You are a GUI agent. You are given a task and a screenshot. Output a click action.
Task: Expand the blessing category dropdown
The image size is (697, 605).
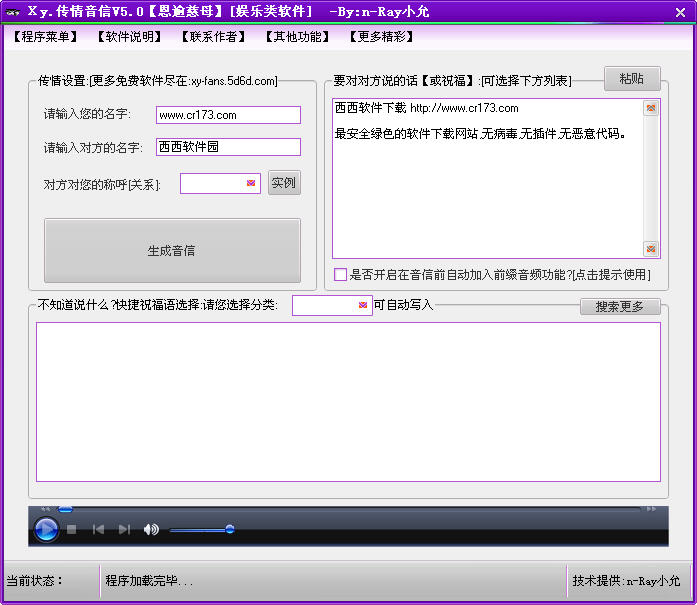pos(363,305)
